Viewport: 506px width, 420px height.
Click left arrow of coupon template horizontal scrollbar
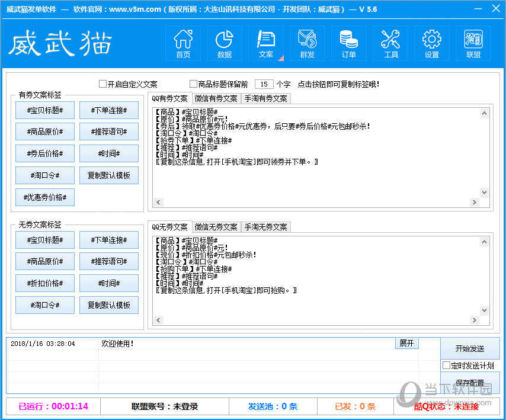158,202
